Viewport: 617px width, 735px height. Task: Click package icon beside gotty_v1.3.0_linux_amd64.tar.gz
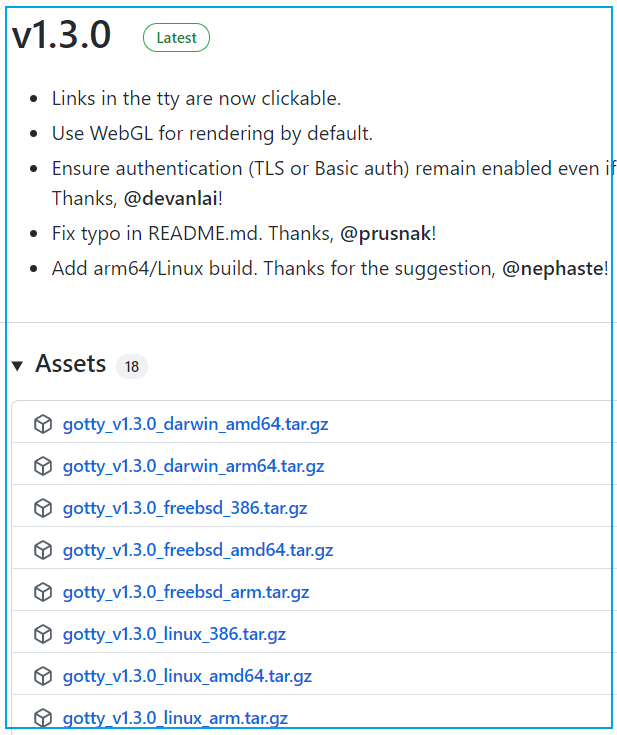point(43,676)
